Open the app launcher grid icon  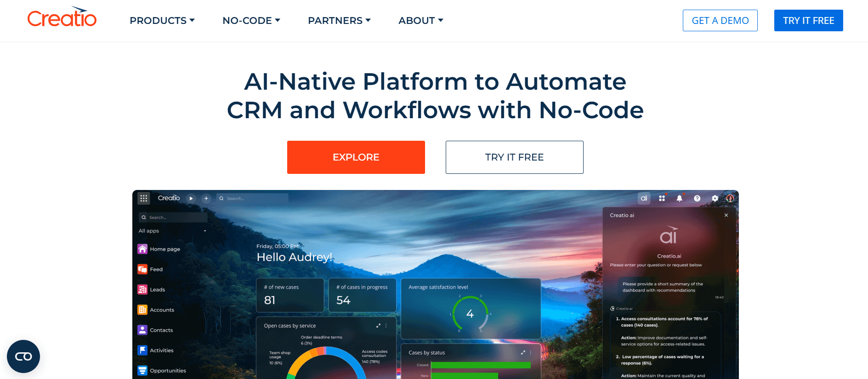(144, 198)
